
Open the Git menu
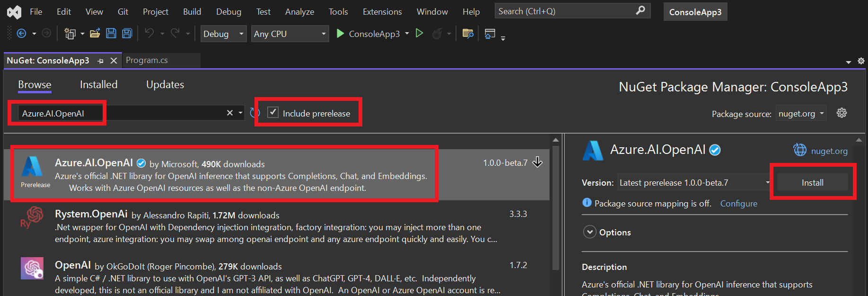(x=123, y=12)
